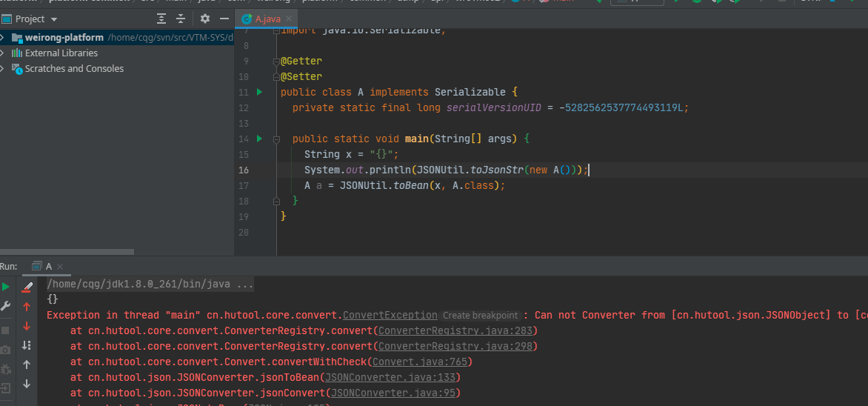Rerun A with the green play icon
Screen dimensions: 868x406
pos(5,287)
